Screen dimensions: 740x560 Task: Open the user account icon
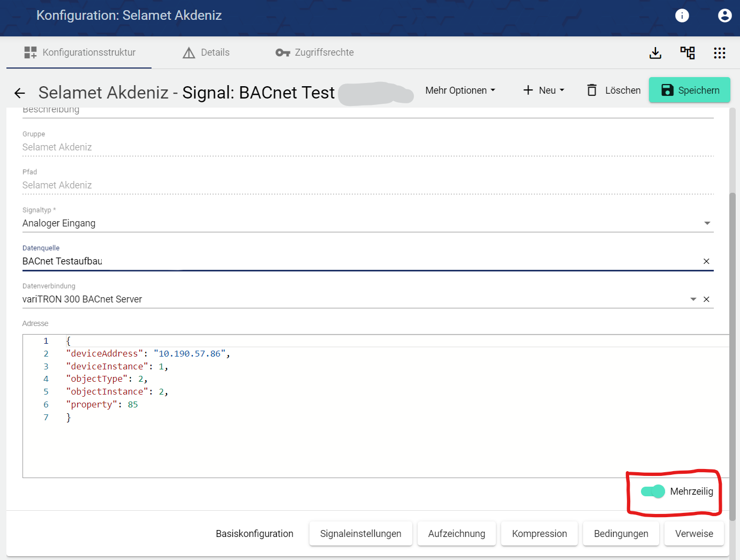[724, 16]
